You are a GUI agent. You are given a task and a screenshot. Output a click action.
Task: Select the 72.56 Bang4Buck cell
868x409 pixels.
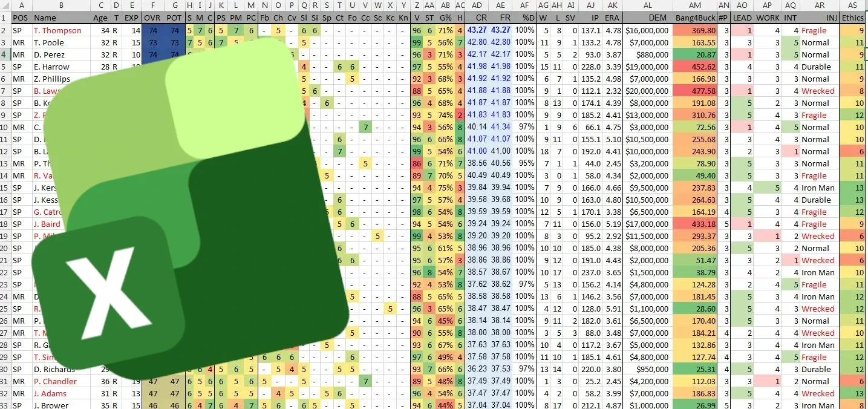point(694,127)
